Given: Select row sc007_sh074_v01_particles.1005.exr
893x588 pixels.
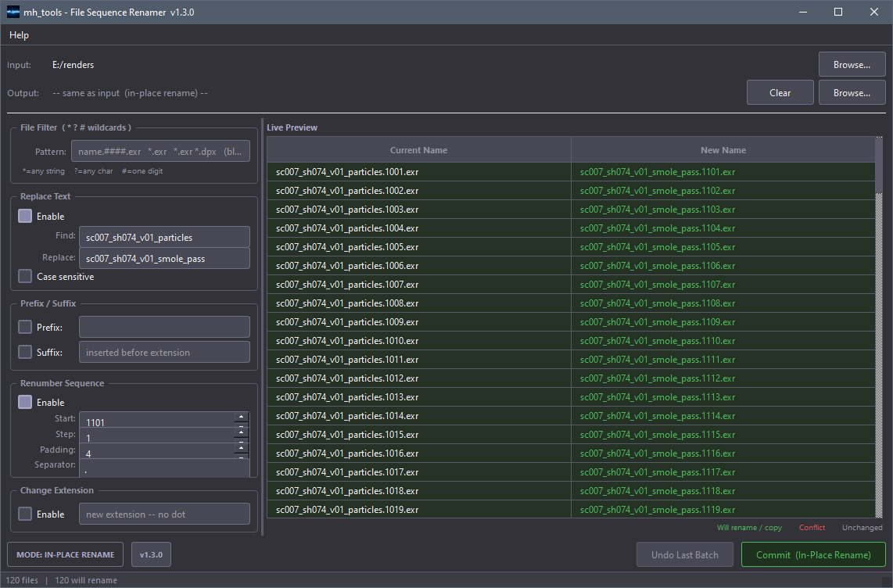Looking at the screenshot, I should [x=418, y=247].
